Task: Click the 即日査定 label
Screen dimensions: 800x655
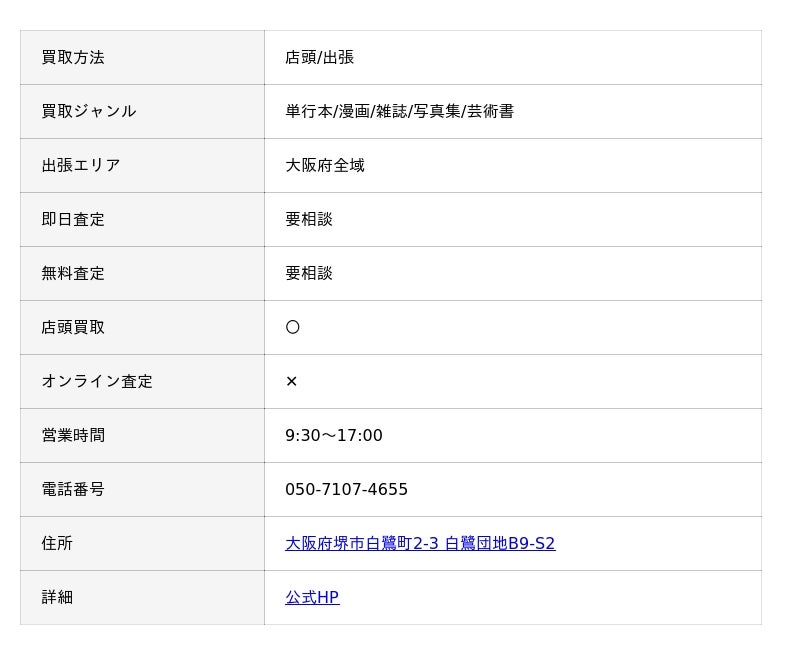Action: [x=73, y=219]
